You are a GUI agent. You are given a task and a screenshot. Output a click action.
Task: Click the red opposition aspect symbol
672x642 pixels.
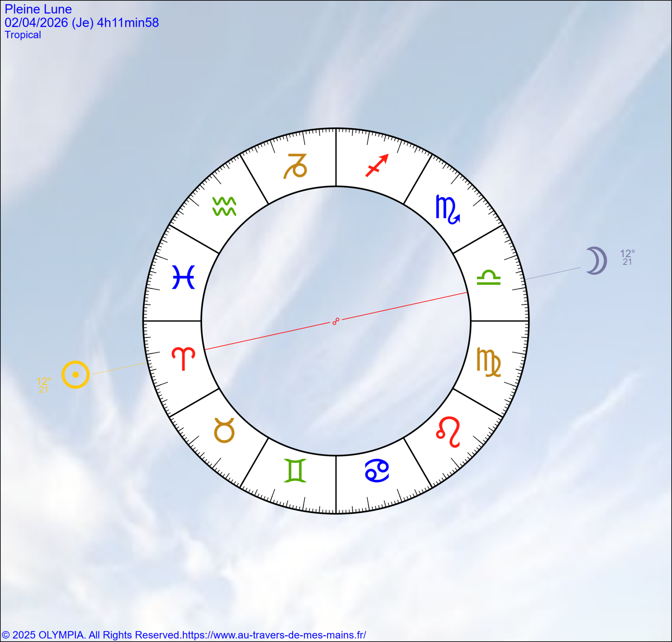pos(336,321)
